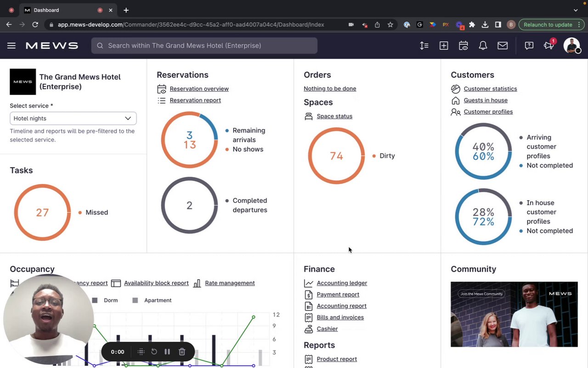
Task: Click the Accounting report icon
Action: [x=309, y=306]
